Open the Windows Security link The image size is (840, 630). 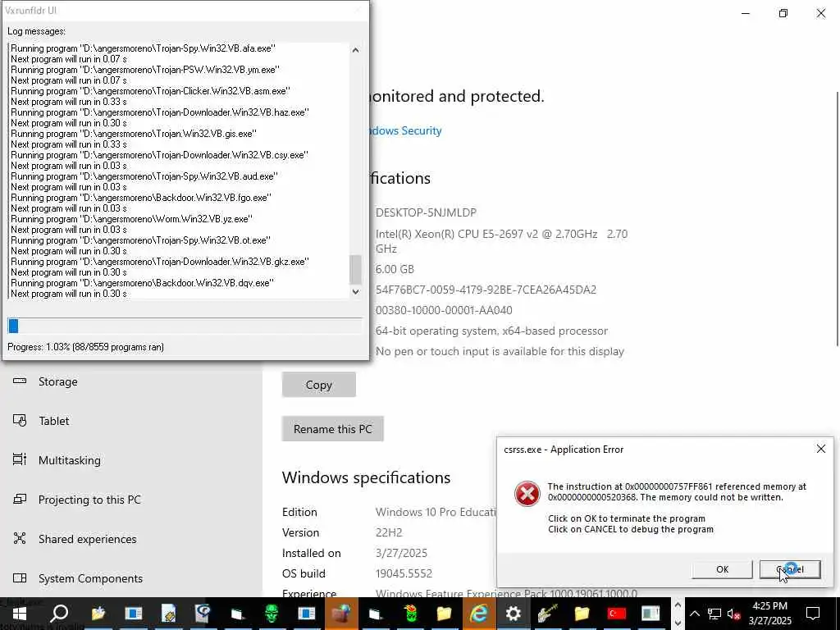pos(405,130)
